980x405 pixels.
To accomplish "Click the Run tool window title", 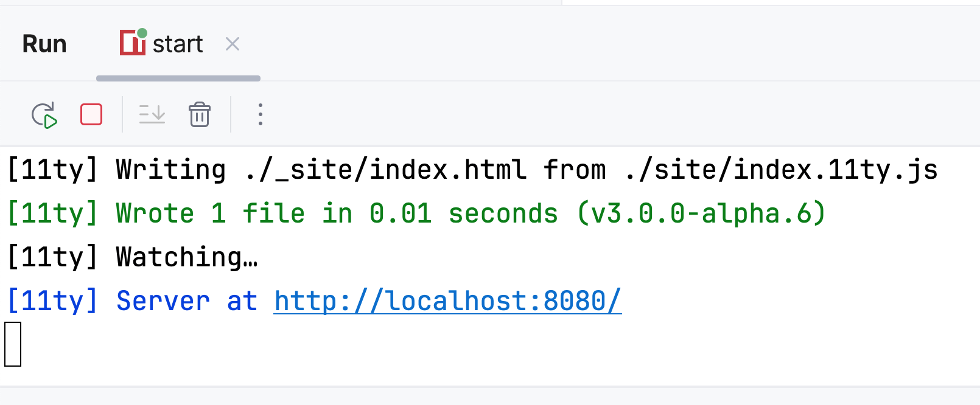I will [x=44, y=43].
